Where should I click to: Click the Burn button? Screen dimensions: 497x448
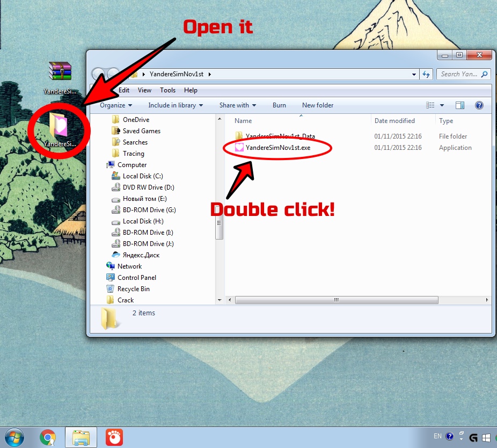pyautogui.click(x=279, y=105)
